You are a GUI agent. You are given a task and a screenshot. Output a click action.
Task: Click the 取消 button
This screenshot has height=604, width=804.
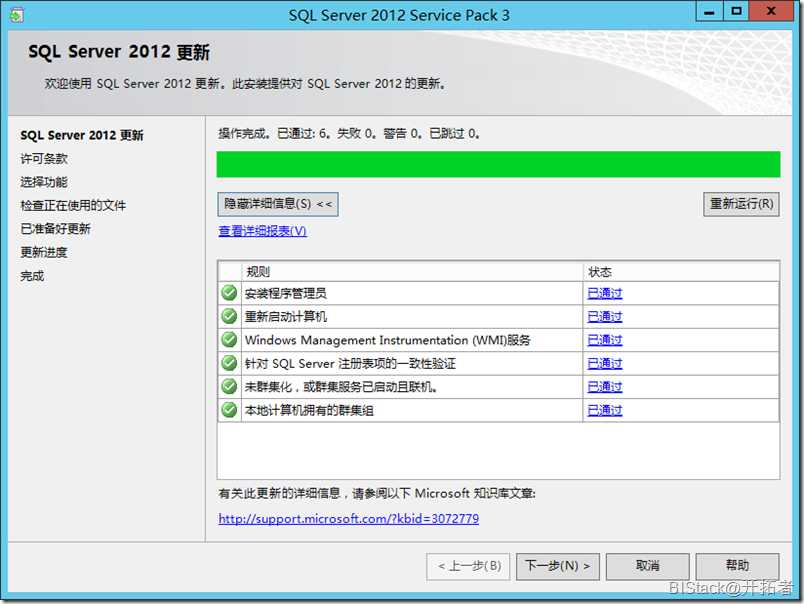648,566
